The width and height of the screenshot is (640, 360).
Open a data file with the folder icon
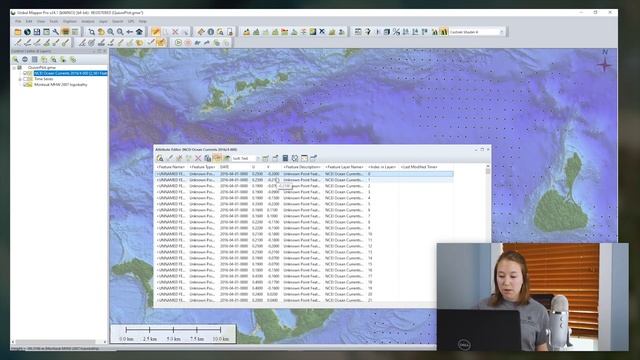(x=18, y=32)
